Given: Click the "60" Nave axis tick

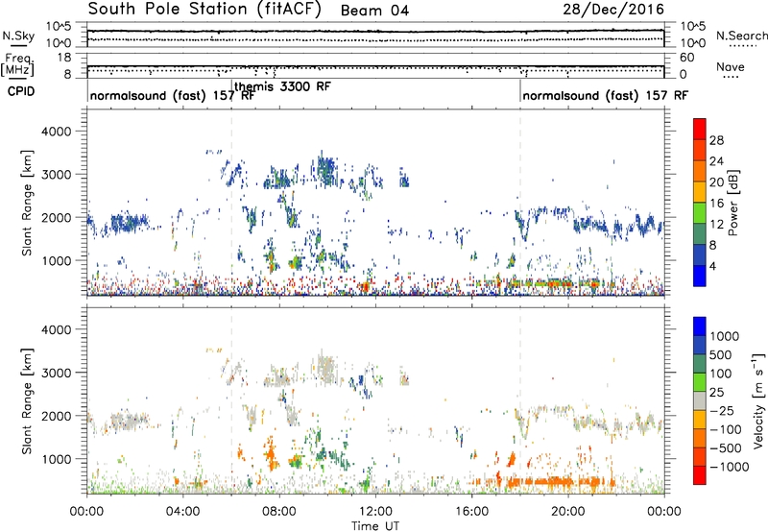Looking at the screenshot, I should pyautogui.click(x=686, y=58).
